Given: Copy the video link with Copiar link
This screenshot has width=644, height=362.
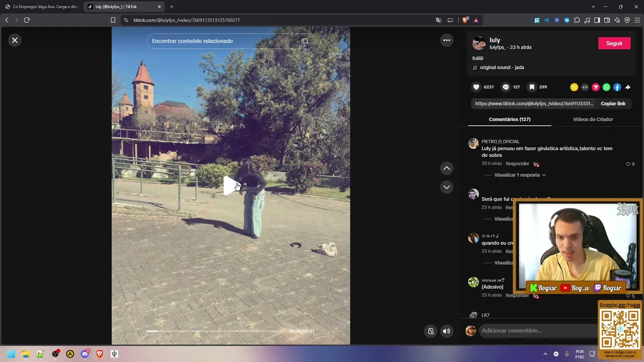Looking at the screenshot, I should 613,104.
